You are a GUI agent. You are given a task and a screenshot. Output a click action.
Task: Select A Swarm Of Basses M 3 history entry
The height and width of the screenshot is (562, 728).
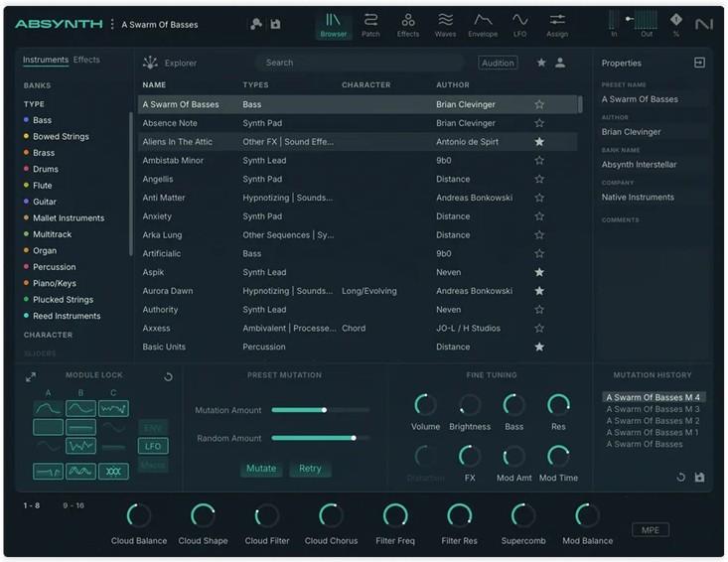653,409
